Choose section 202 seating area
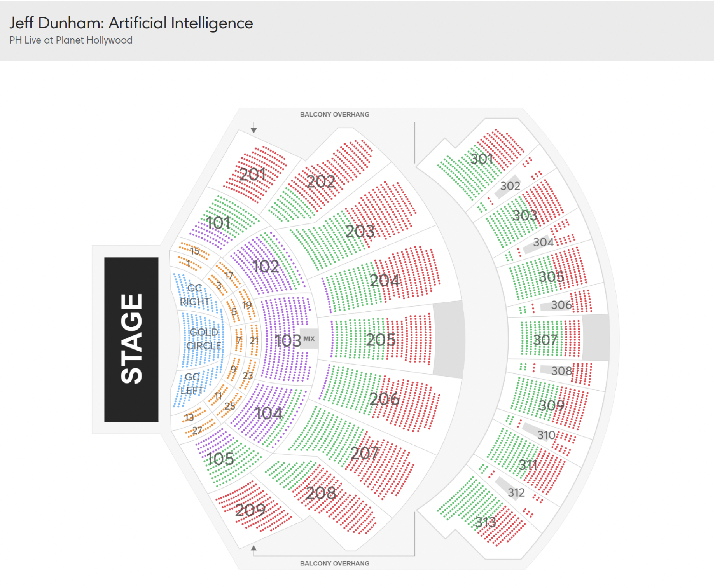The width and height of the screenshot is (715, 588). (321, 181)
